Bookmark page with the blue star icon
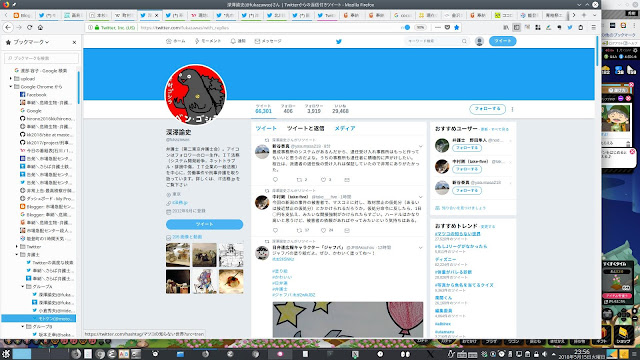The width and height of the screenshot is (640, 360). (x=457, y=27)
